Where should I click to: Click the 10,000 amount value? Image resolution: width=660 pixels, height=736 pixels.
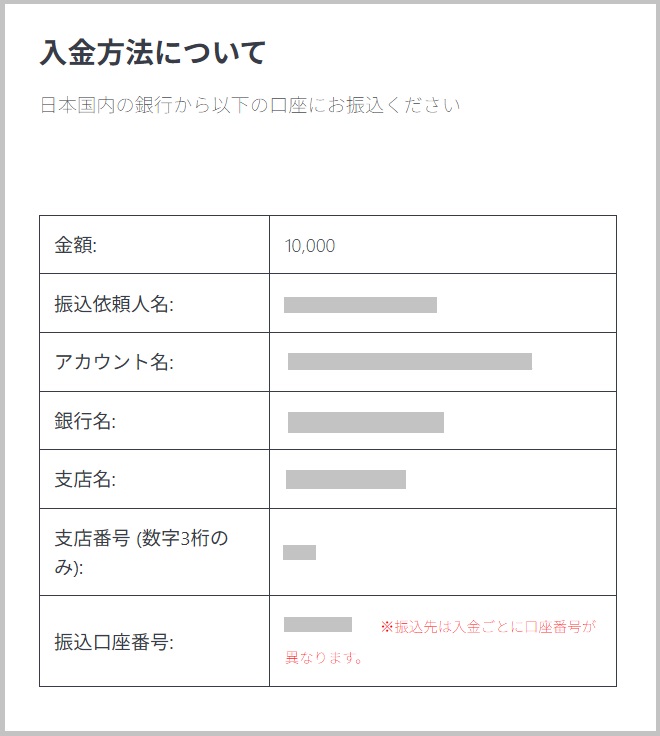tap(310, 246)
